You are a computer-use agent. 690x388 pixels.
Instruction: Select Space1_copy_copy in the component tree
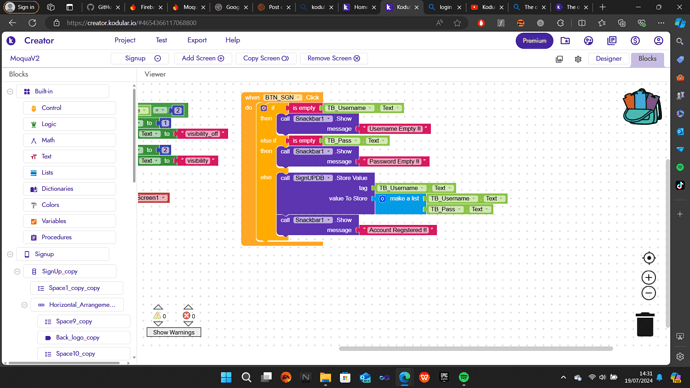77,288
